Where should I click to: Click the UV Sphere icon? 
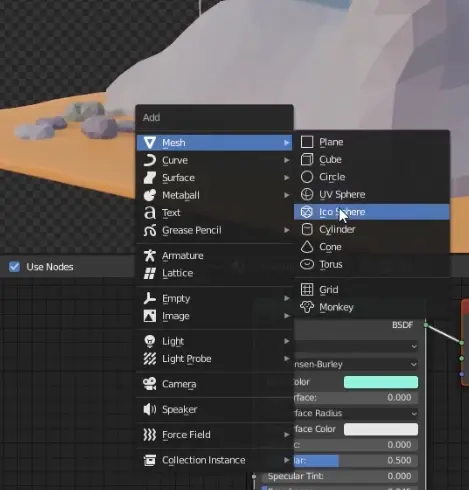coord(307,194)
